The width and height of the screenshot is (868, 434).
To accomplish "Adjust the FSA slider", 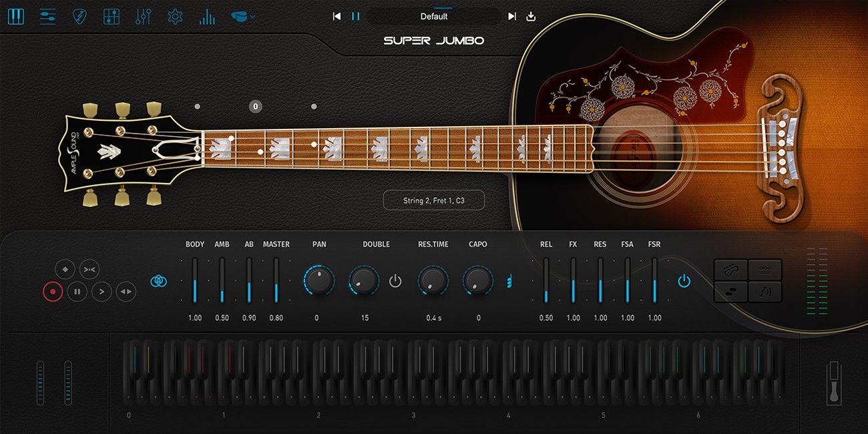I will [x=627, y=280].
